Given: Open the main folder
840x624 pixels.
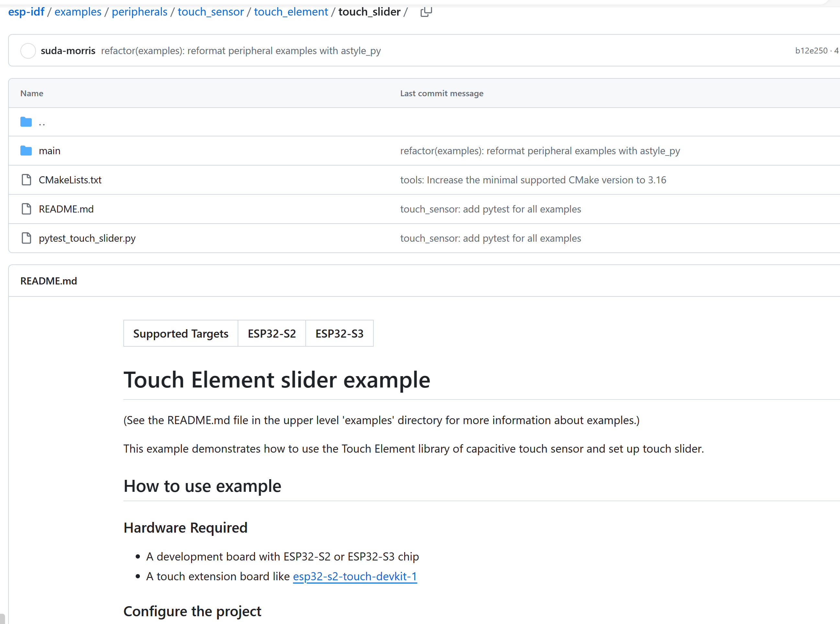Looking at the screenshot, I should (50, 151).
